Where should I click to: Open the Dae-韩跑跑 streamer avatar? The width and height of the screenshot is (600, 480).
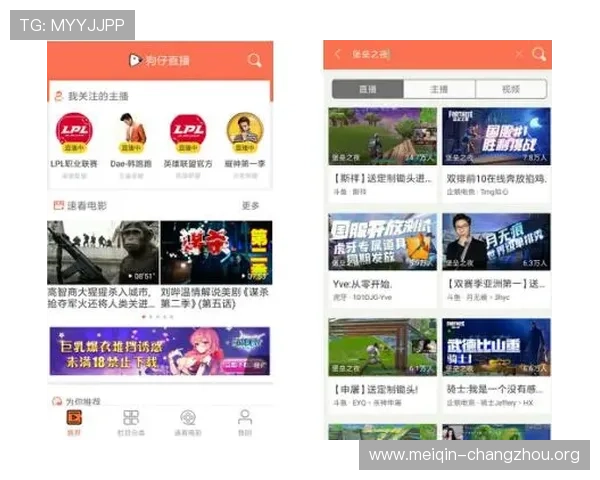pos(131,131)
